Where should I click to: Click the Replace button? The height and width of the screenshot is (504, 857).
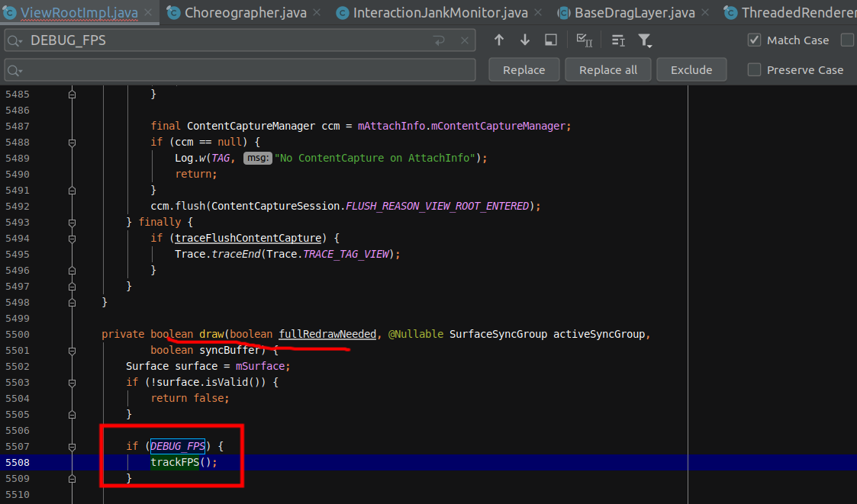pos(524,70)
